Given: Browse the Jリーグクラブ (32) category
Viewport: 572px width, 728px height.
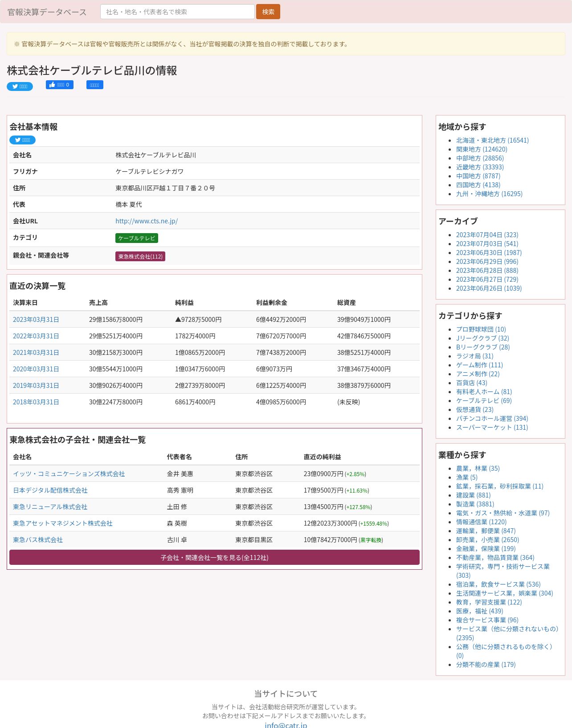Looking at the screenshot, I should (x=482, y=338).
